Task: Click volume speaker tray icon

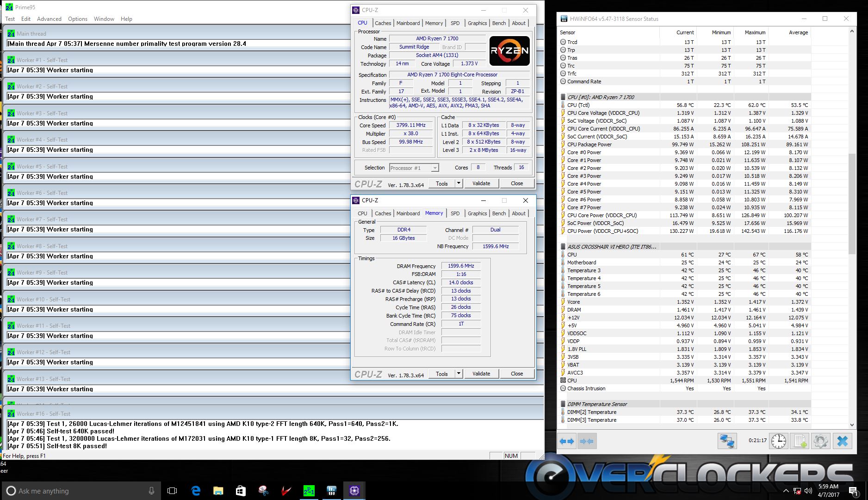Action: coord(808,491)
